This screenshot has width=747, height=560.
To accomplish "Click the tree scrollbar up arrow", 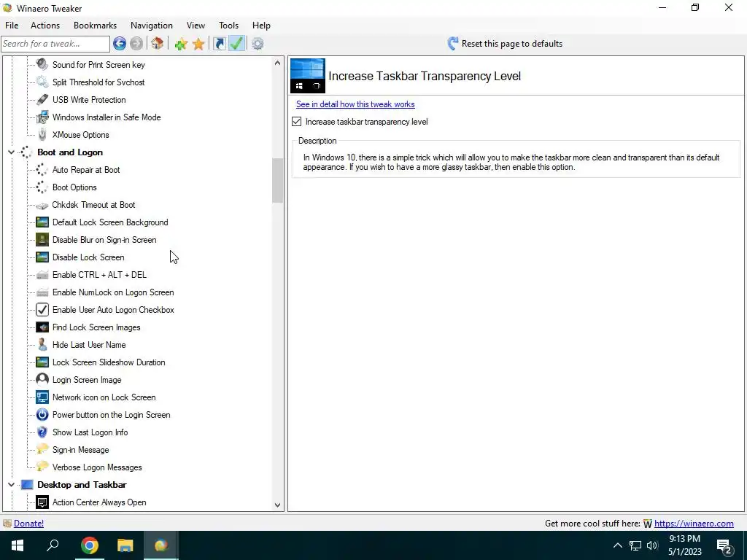I will (277, 63).
